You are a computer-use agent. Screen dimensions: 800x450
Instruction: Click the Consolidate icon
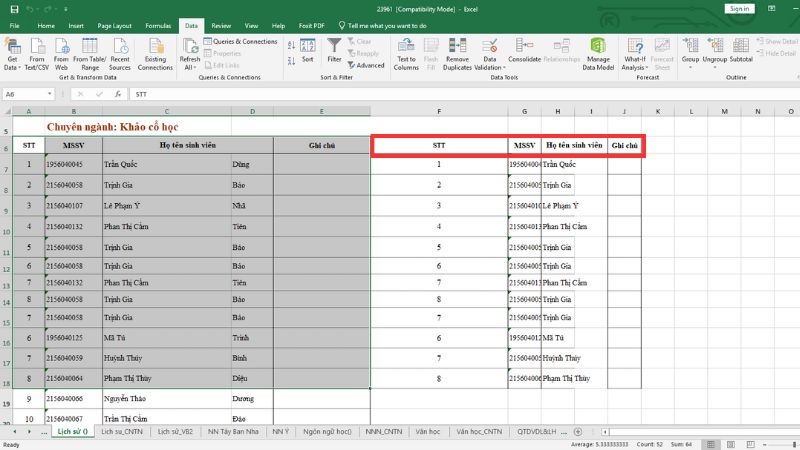click(x=524, y=48)
